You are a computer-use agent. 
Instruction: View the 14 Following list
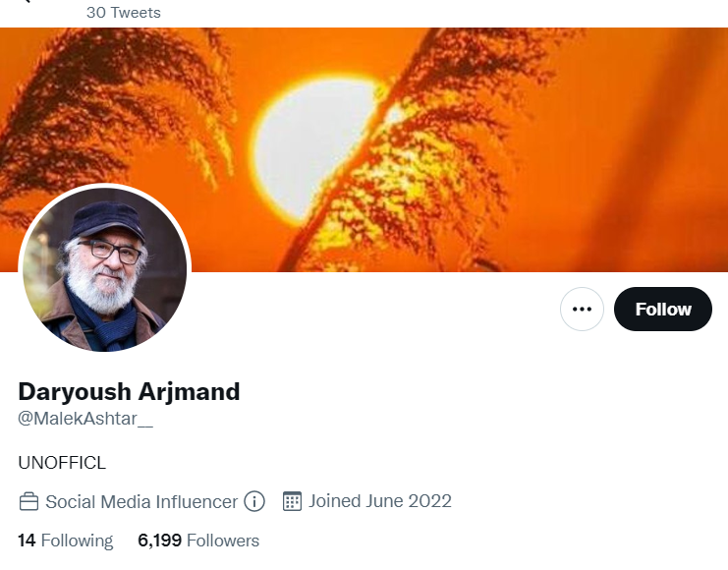coord(66,541)
